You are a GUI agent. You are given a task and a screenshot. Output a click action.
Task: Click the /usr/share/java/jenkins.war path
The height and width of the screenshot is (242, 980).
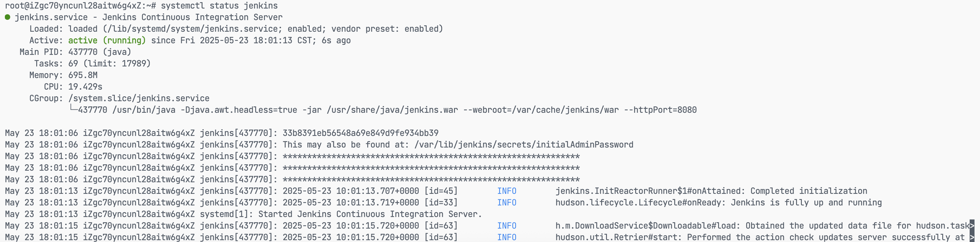pyautogui.click(x=392, y=110)
